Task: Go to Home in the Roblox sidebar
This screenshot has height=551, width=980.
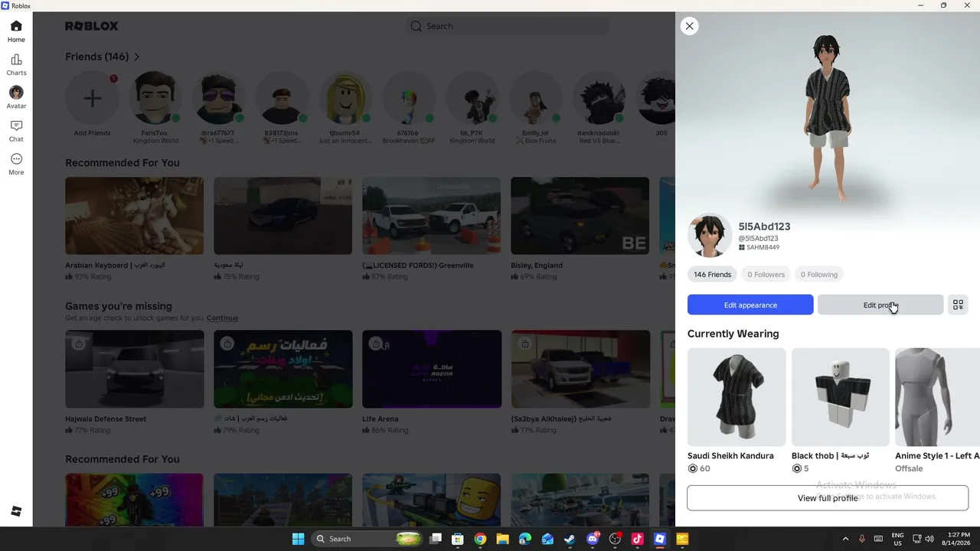Action: click(x=16, y=31)
